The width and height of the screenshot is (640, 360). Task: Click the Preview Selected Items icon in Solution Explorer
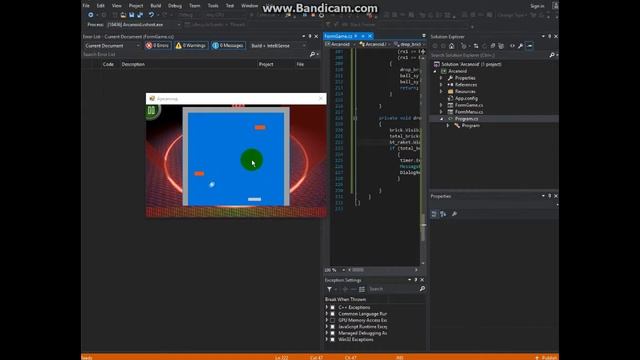529,46
